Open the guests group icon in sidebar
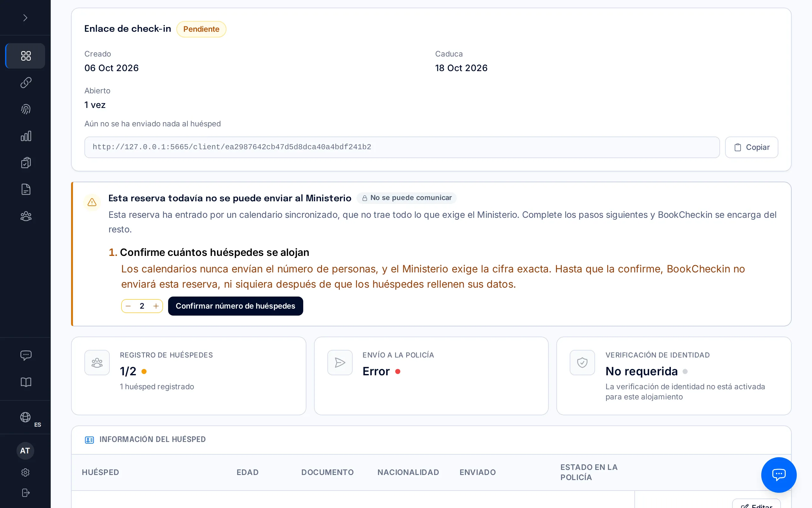 (x=26, y=216)
